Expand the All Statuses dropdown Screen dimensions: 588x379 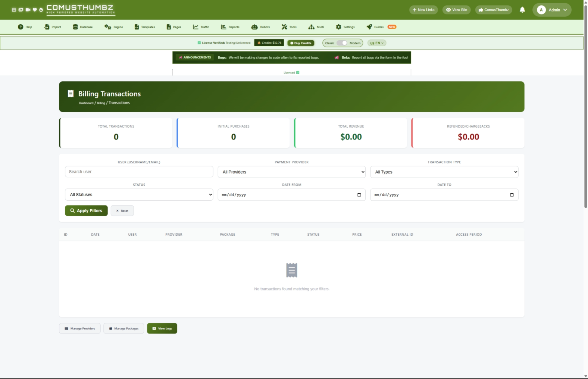(x=139, y=195)
